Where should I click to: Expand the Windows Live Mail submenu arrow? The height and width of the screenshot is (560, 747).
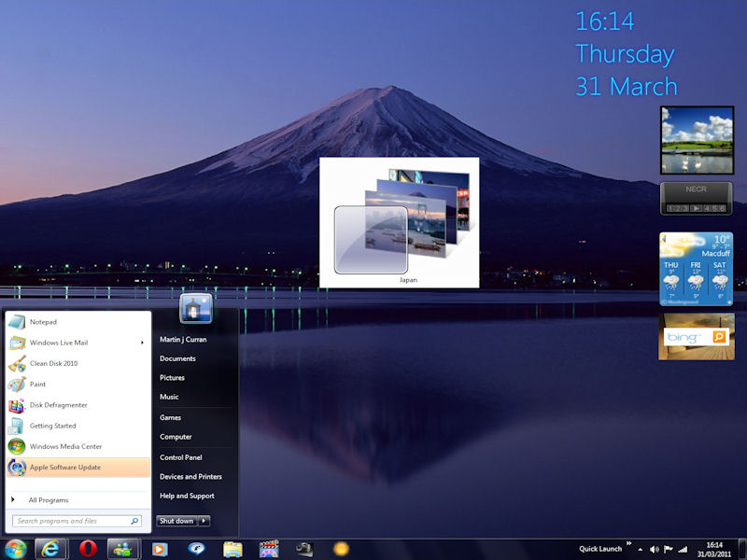(143, 343)
